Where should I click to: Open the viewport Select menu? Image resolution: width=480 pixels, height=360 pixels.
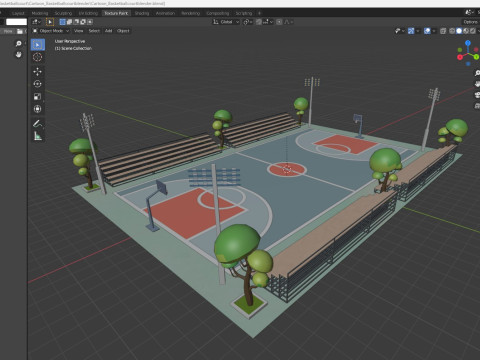tap(94, 31)
